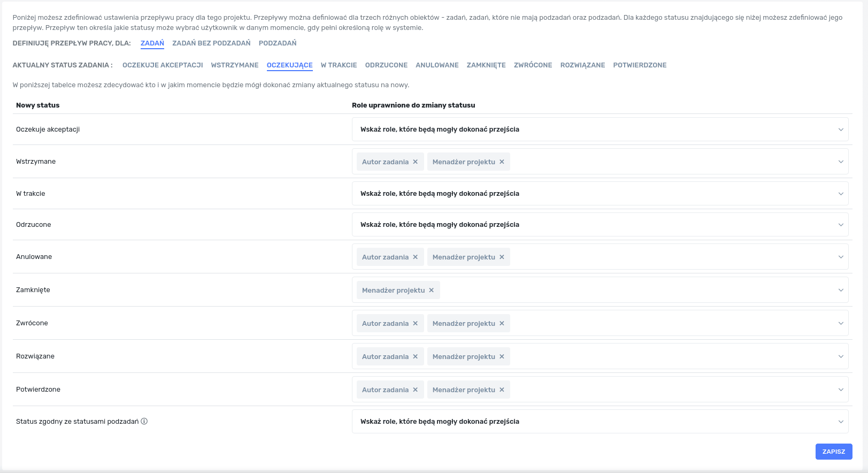This screenshot has height=473, width=868.
Task: Expand roles dropdown arrow for Odrzucone
Action: (x=841, y=225)
